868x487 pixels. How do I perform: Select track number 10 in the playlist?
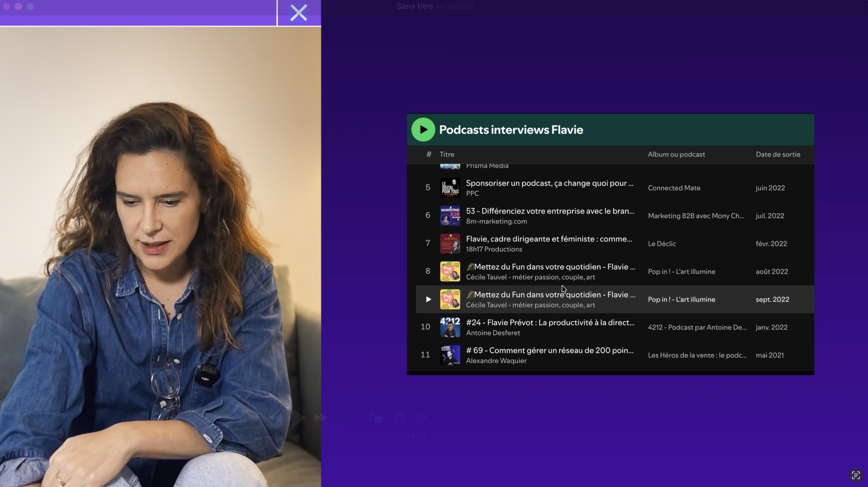[x=425, y=327]
